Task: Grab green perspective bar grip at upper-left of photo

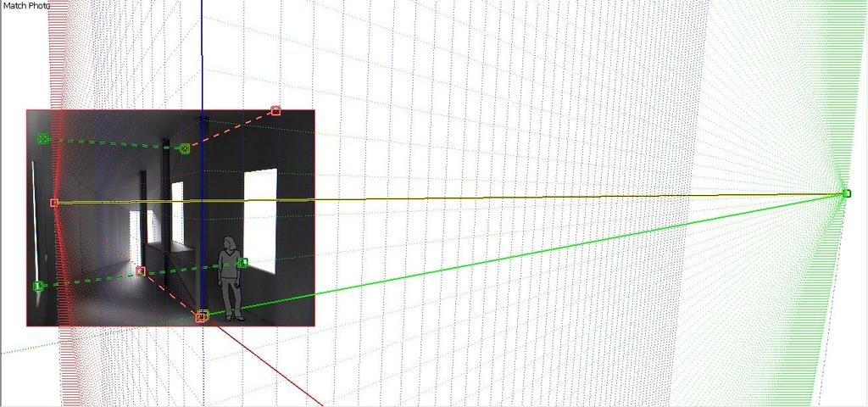Action: tap(43, 139)
